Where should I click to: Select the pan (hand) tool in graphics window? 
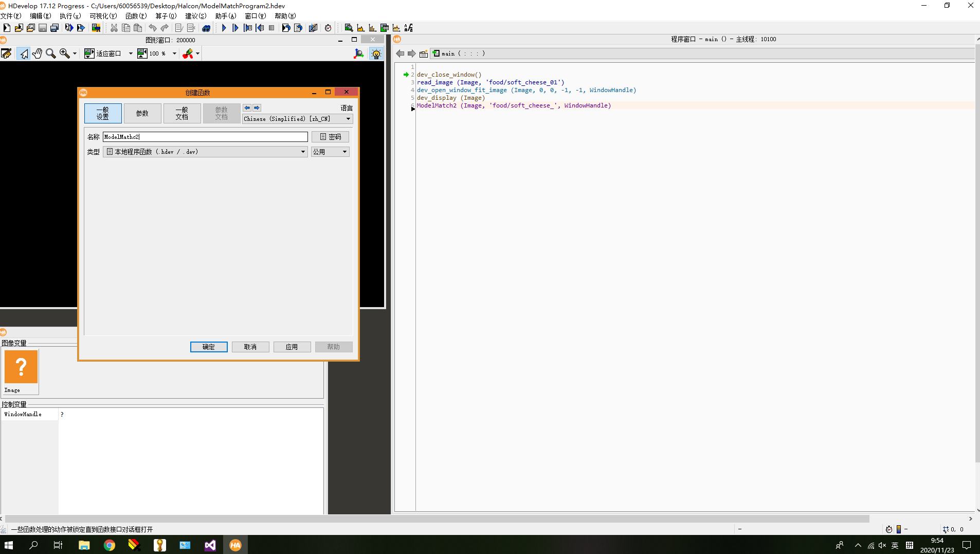(x=37, y=53)
